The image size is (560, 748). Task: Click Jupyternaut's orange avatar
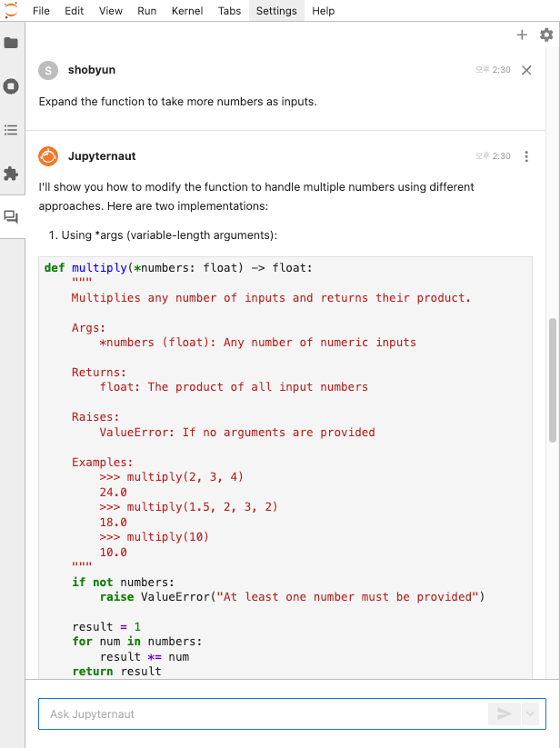coord(47,155)
